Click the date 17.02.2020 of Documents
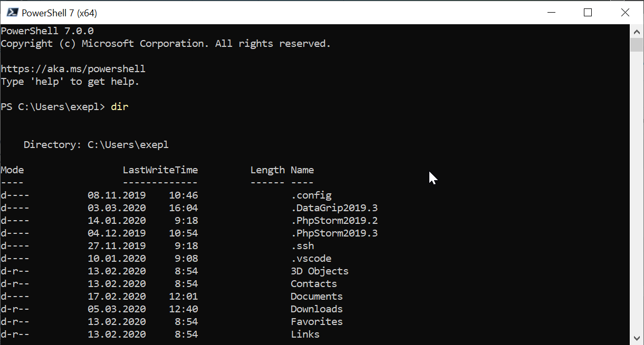 [117, 297]
